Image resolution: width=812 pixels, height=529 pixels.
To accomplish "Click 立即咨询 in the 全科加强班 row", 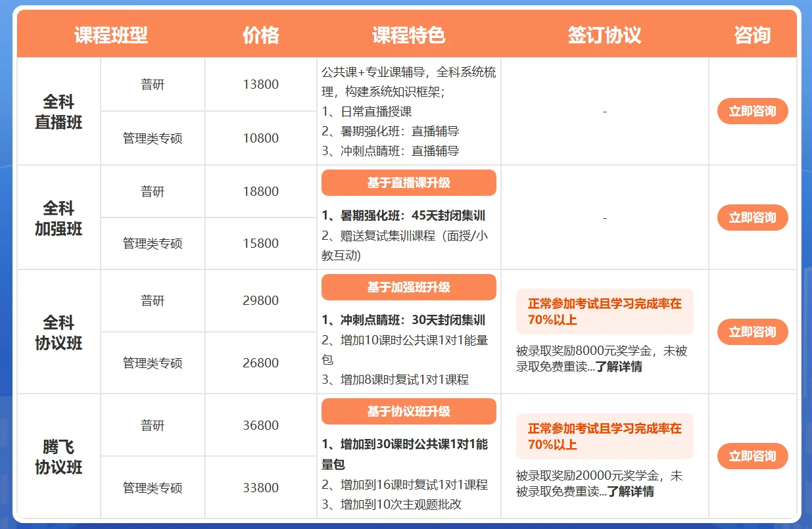I will point(752,218).
